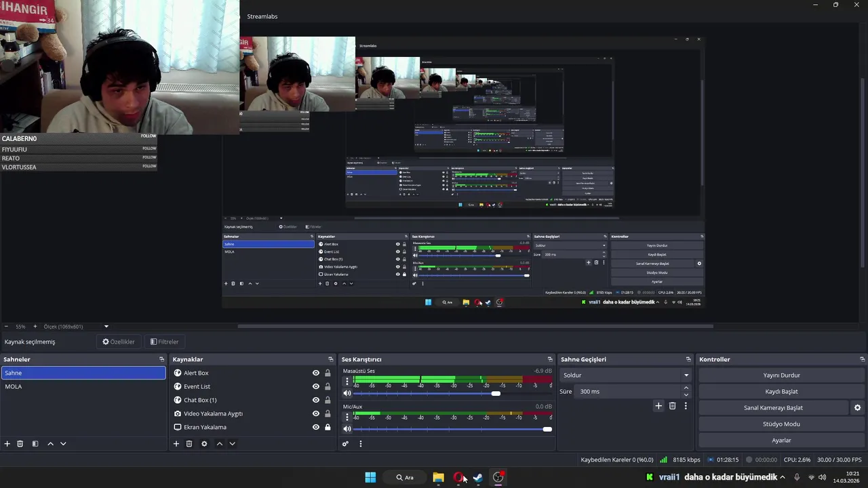
Task: Unlock the Ekran Yakalama source
Action: pos(328,427)
